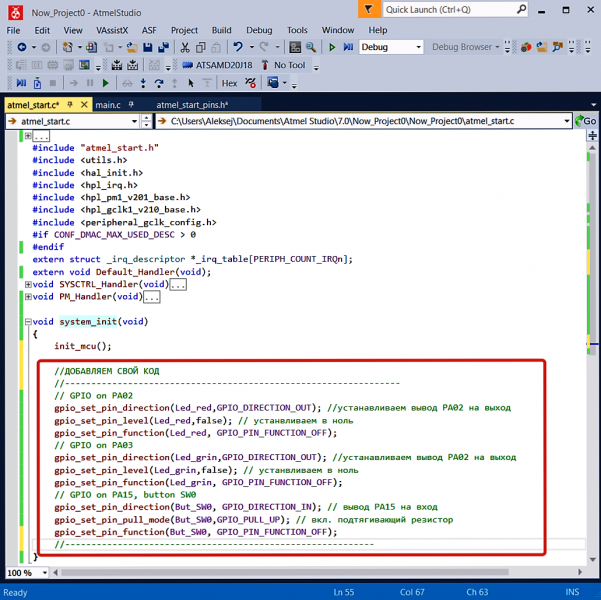Image resolution: width=601 pixels, height=600 pixels.
Task: Click the Navigate Backward arrow icon
Action: (22, 47)
